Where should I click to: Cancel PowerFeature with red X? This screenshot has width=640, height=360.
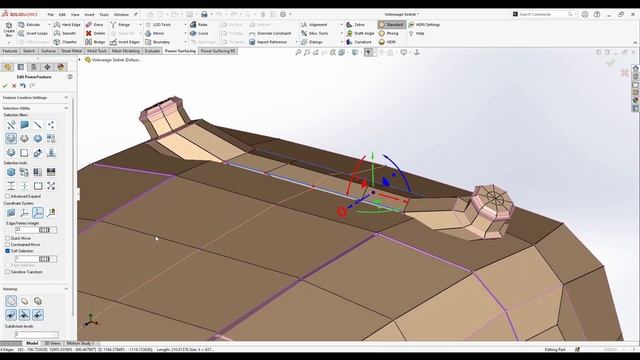pyautogui.click(x=14, y=86)
